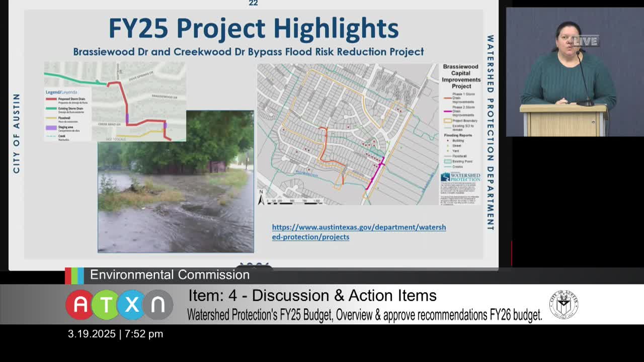Open the austintexas.gov watershed projects link
Viewport: 644px width, 362px height.
click(x=359, y=232)
